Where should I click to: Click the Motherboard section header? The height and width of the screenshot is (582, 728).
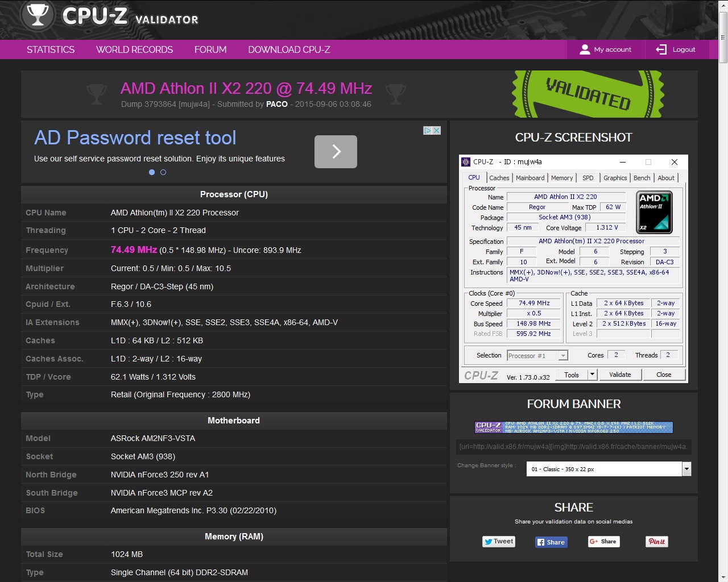pyautogui.click(x=234, y=421)
